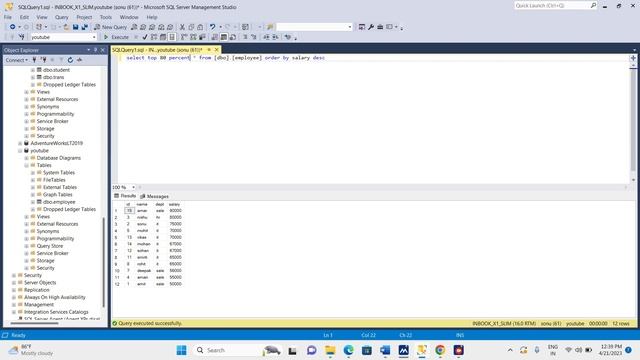This screenshot has width=640, height=360.
Task: Undo the last edit
Action: coord(212,27)
